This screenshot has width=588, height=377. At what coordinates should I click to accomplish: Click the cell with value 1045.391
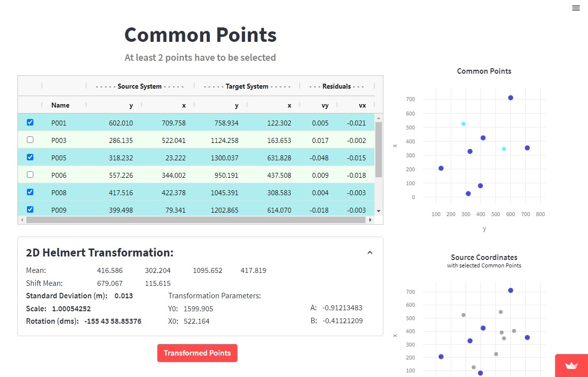point(225,193)
